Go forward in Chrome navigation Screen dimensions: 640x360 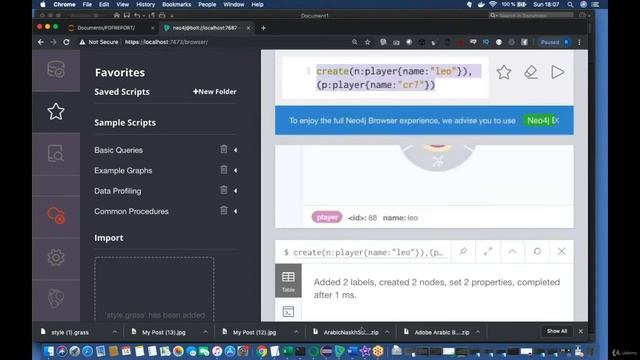[53, 42]
